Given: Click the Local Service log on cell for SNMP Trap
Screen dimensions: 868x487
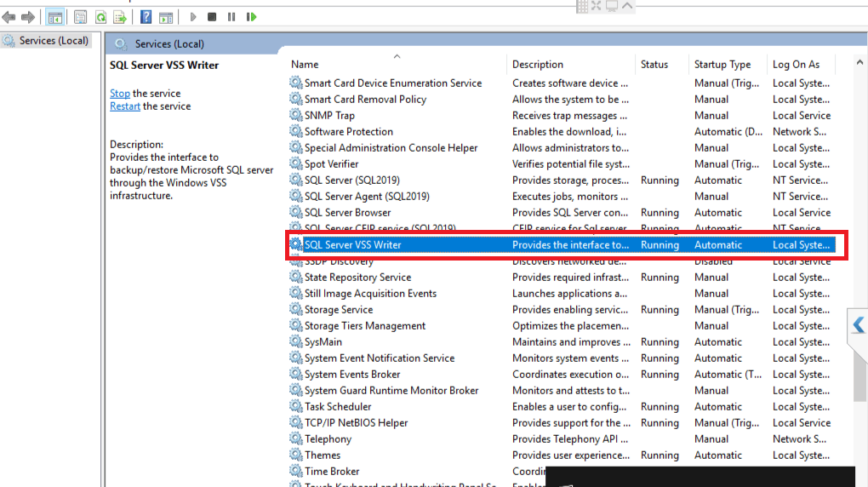Looking at the screenshot, I should tap(802, 115).
